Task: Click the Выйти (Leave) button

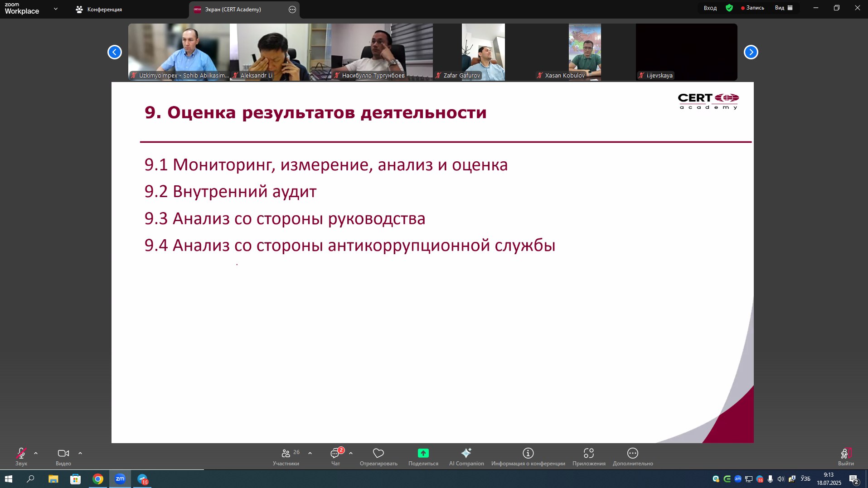Action: coord(845,456)
